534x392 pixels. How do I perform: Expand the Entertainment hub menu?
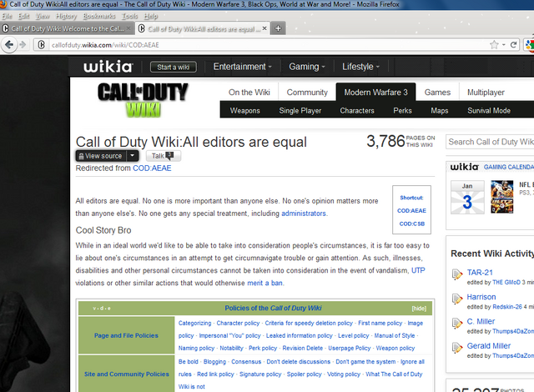click(x=242, y=67)
